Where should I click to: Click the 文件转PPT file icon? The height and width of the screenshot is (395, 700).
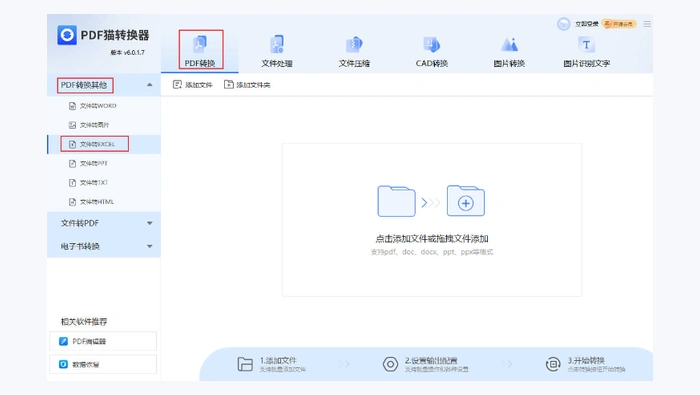(x=72, y=163)
